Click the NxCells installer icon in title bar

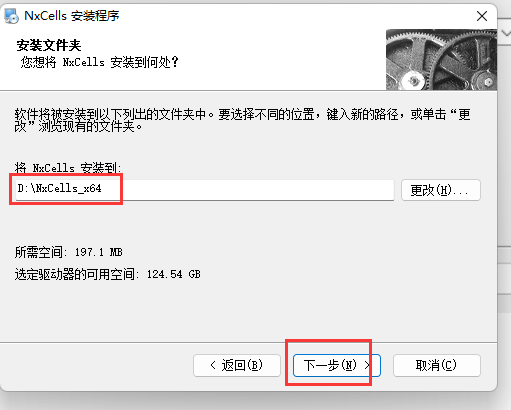tap(11, 16)
